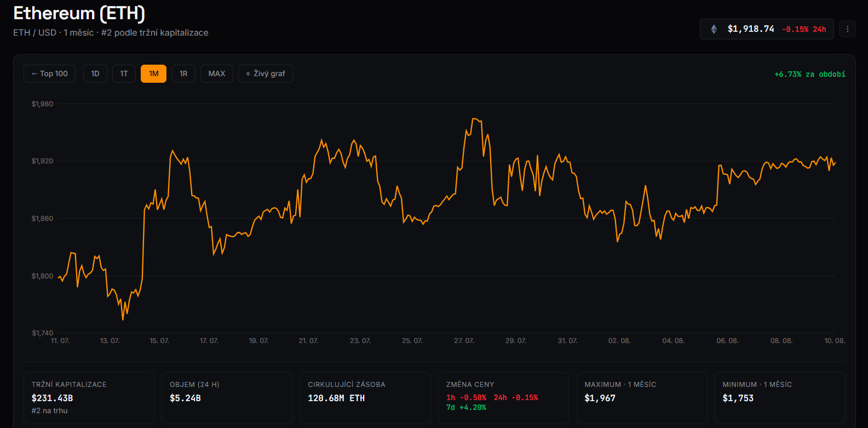Click the 25. 07. date label
Image resolution: width=868 pixels, height=428 pixels.
[x=412, y=341]
